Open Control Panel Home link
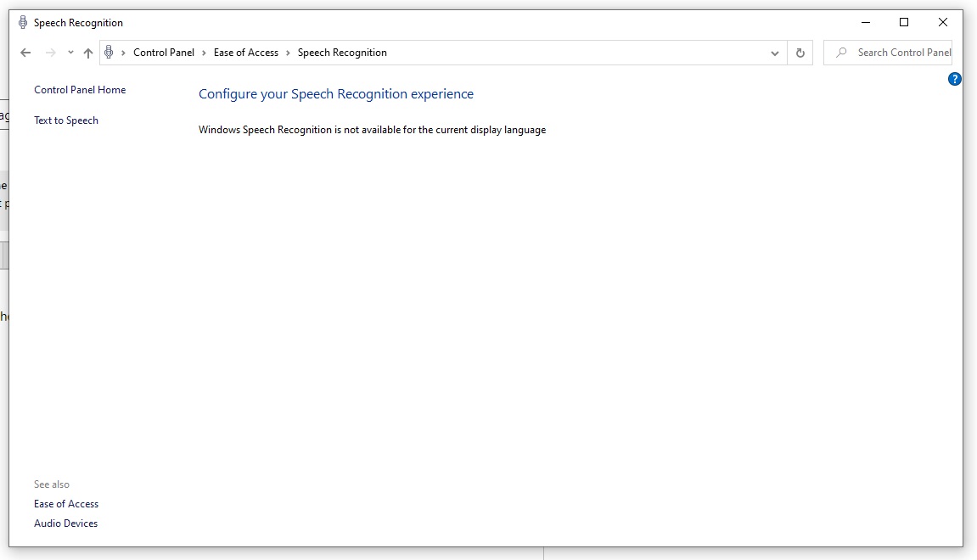Screen dimensions: 977x560 pyautogui.click(x=80, y=90)
